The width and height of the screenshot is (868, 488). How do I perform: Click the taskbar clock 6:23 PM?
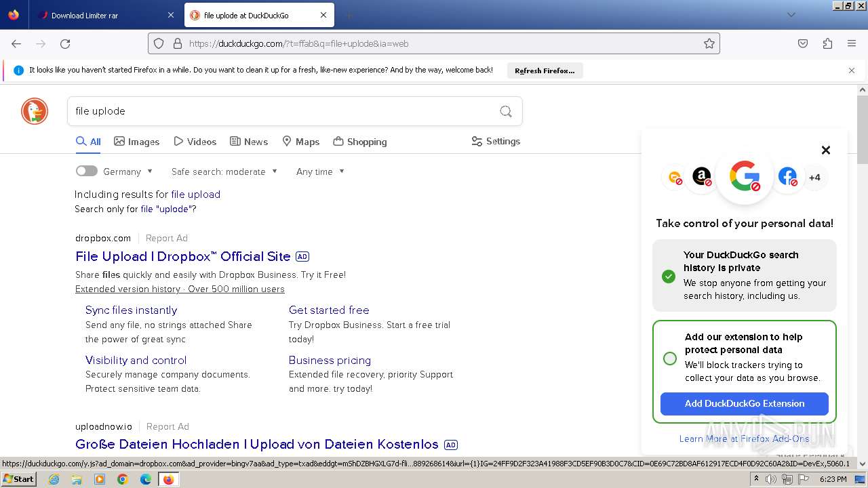tap(833, 479)
